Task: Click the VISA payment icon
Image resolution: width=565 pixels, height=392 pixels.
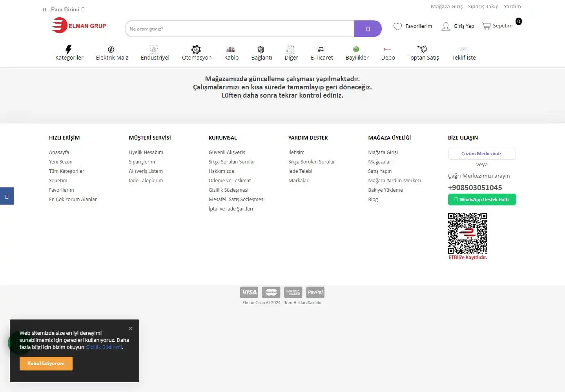Action: click(x=249, y=292)
